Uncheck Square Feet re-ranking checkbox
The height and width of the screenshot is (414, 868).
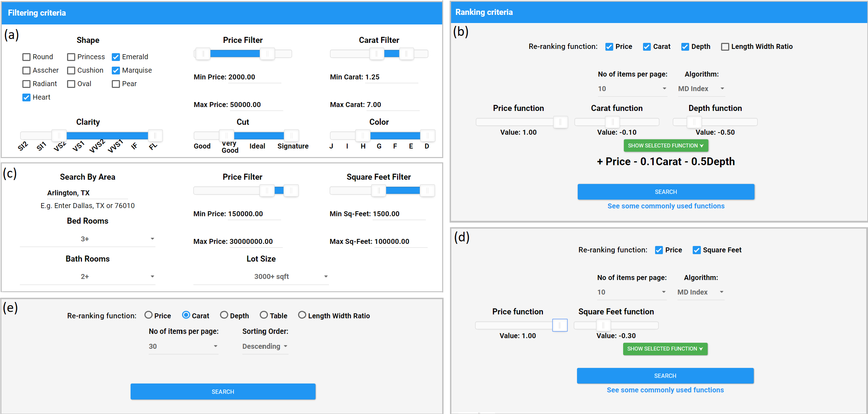coord(697,250)
